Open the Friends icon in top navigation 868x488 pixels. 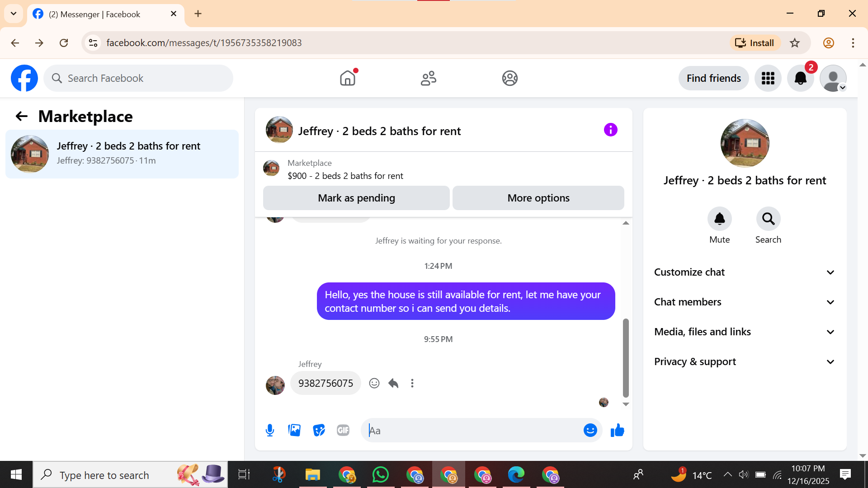tap(429, 78)
